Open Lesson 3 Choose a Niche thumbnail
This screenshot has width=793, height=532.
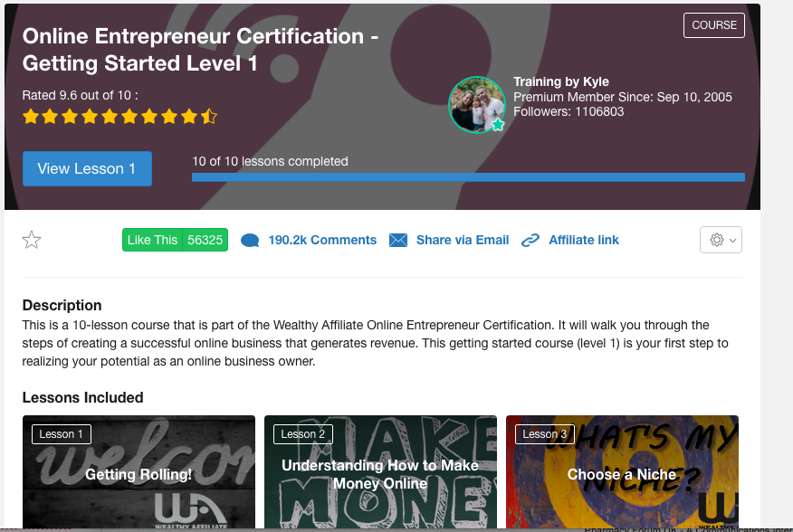coord(622,472)
